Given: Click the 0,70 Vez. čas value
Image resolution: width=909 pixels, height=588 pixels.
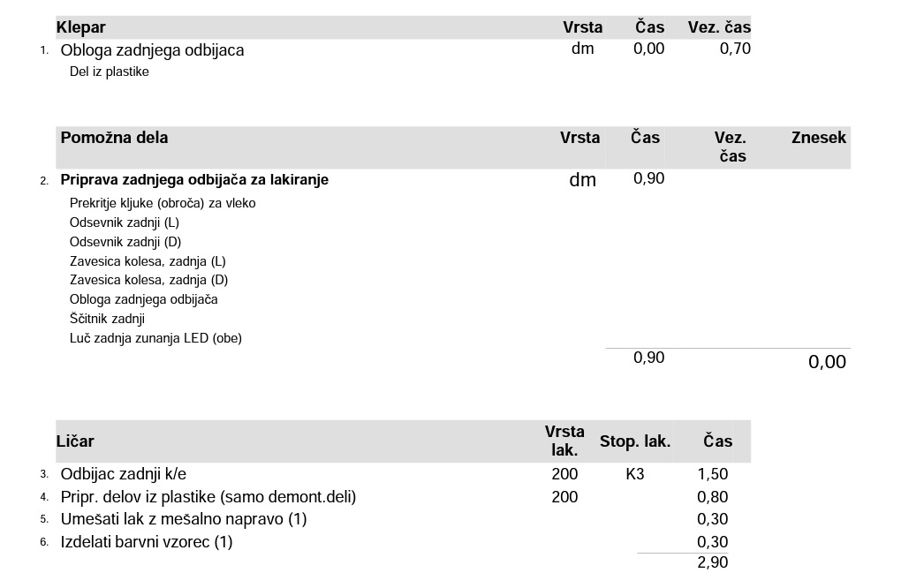Looking at the screenshot, I should tap(735, 49).
